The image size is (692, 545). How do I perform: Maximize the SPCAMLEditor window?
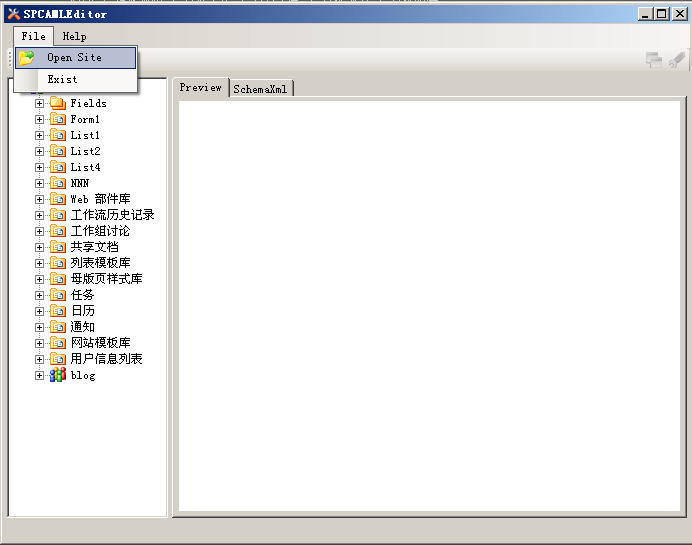pyautogui.click(x=662, y=14)
